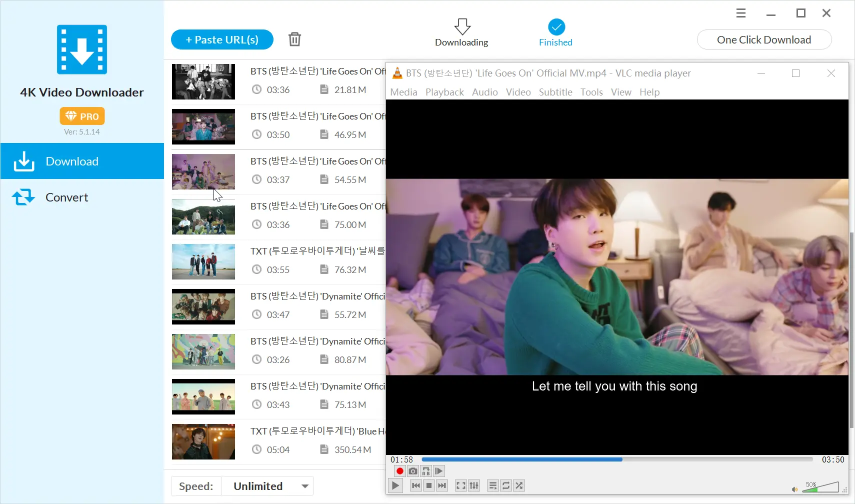
Task: Open VLC extended settings equalizer icon
Action: pyautogui.click(x=473, y=485)
